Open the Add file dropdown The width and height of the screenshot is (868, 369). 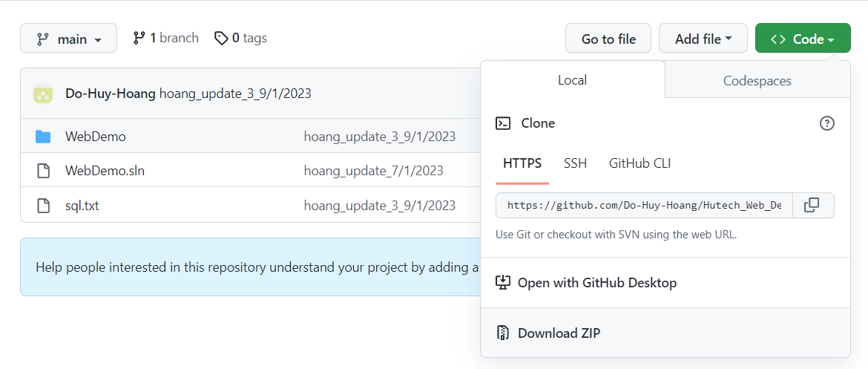[703, 38]
